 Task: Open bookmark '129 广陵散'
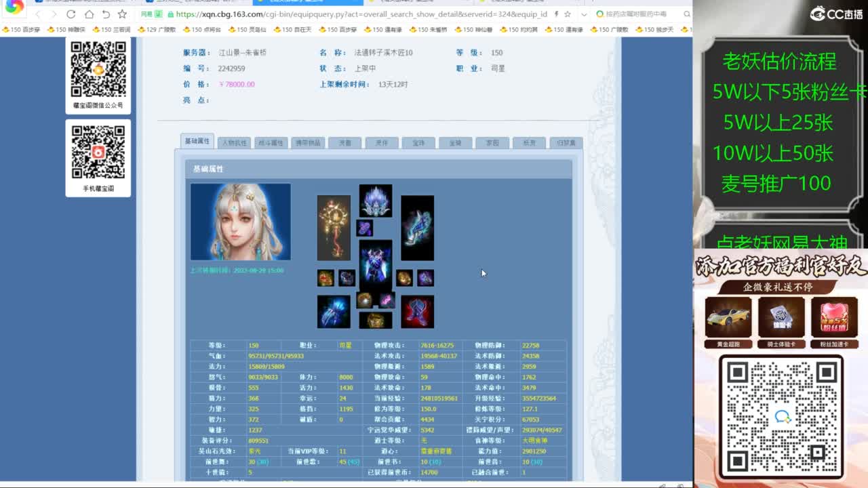tap(157, 30)
